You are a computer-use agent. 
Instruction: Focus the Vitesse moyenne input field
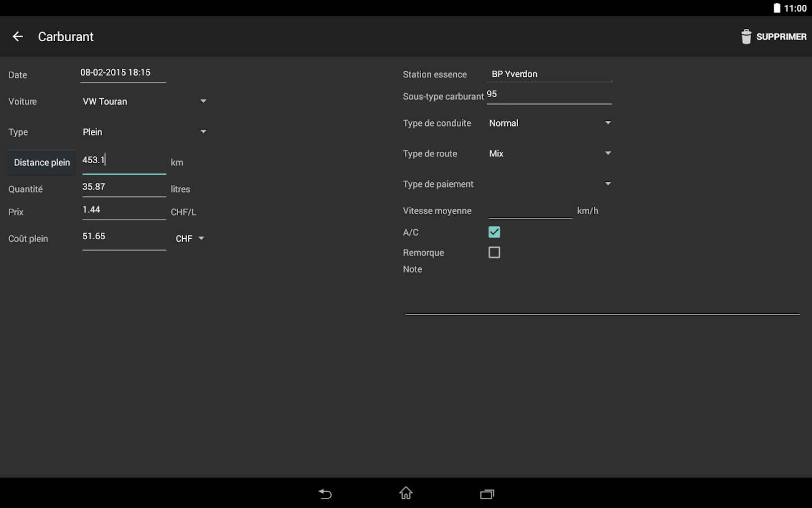point(531,210)
